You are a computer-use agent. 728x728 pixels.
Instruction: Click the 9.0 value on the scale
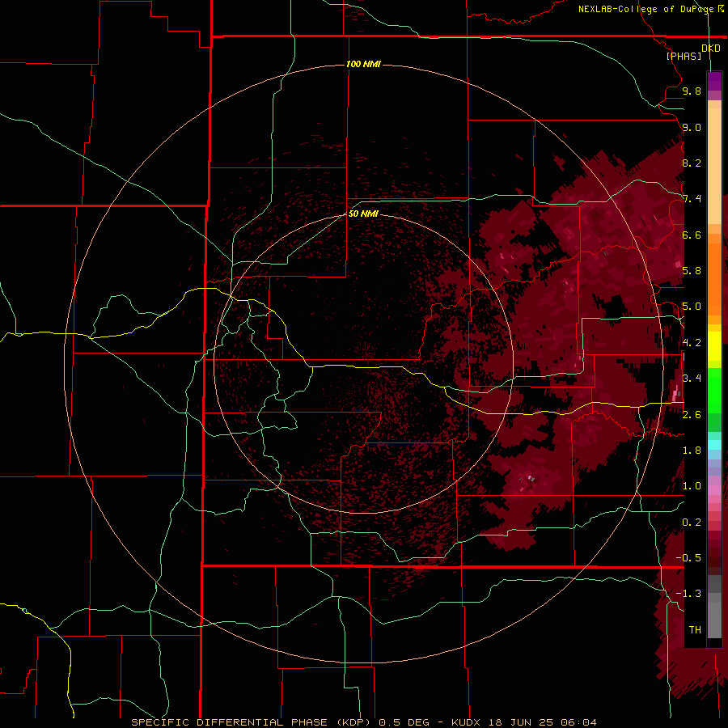(x=692, y=127)
